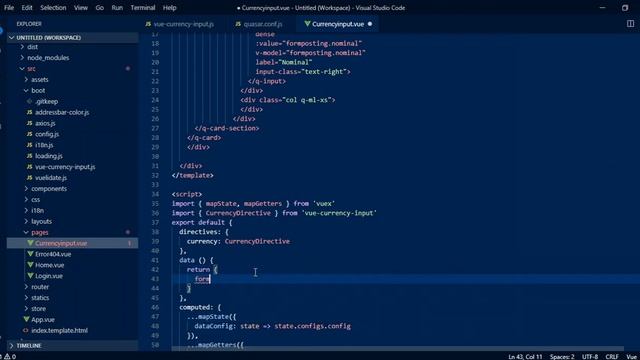Open addressbar-color.js file

click(73, 112)
